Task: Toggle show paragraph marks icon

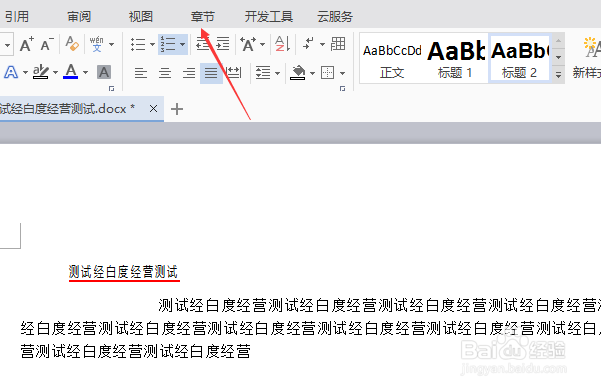Action: point(309,44)
